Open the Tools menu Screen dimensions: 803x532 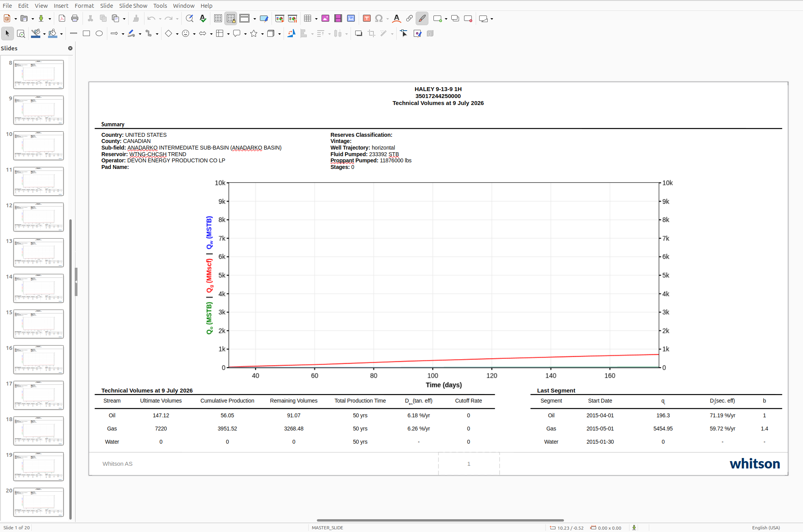(x=160, y=6)
